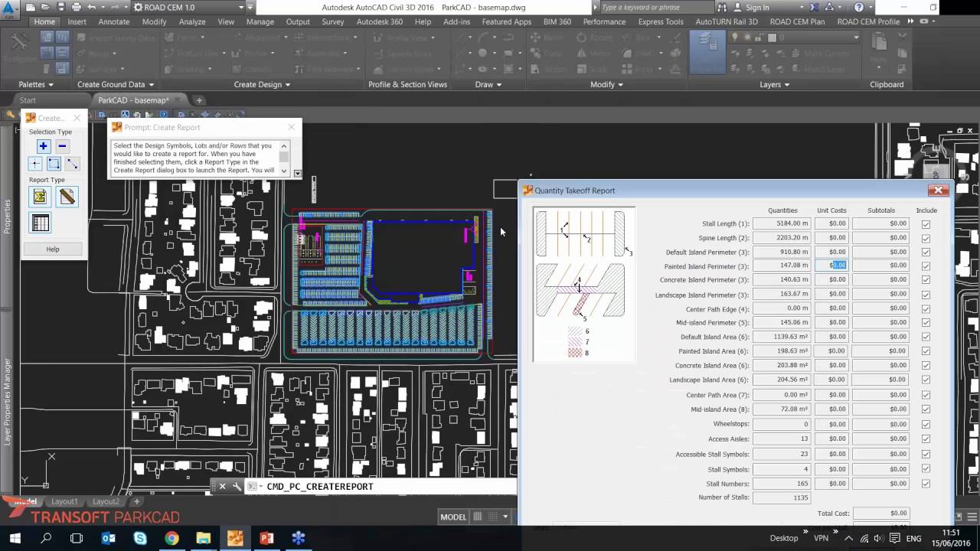The image size is (980, 551).
Task: Open the Annotate ribbon tab
Action: 114,21
